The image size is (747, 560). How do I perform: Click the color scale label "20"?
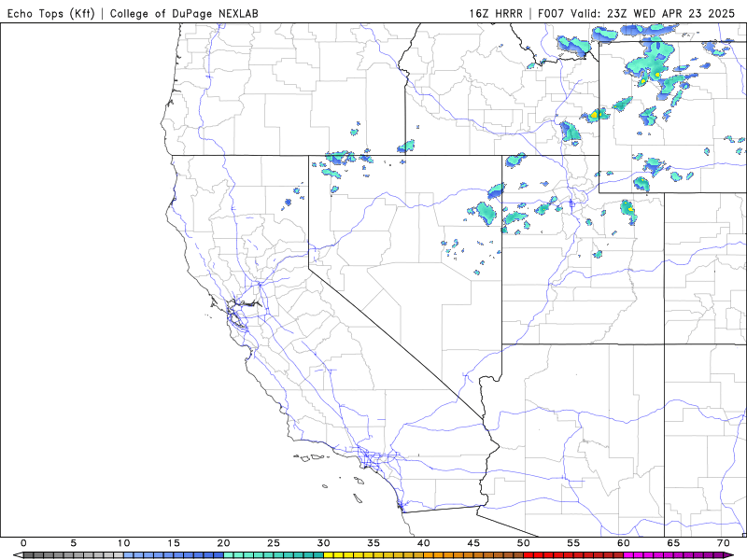tap(223, 543)
